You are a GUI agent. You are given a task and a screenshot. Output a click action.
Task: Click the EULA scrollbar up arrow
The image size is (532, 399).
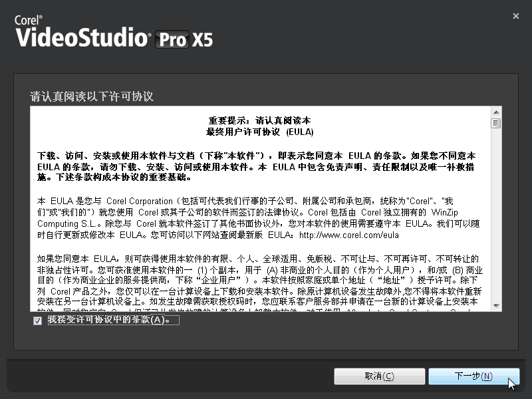click(x=496, y=112)
